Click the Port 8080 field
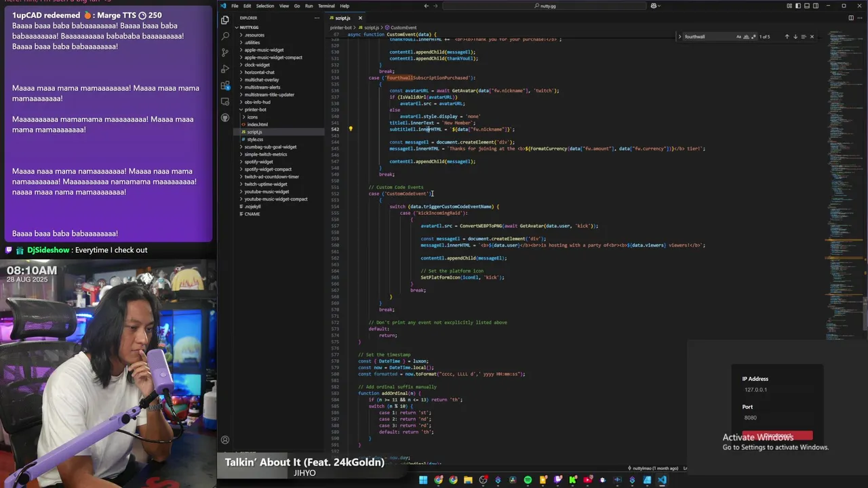 [777, 418]
